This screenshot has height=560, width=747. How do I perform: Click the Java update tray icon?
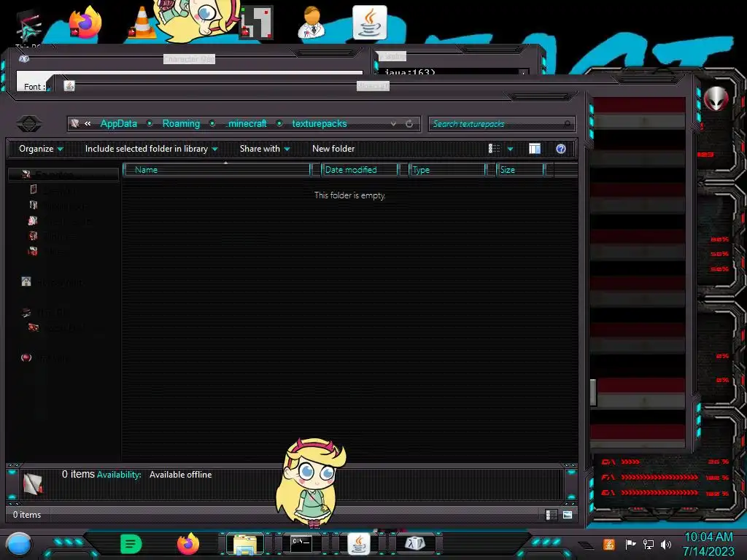(609, 544)
